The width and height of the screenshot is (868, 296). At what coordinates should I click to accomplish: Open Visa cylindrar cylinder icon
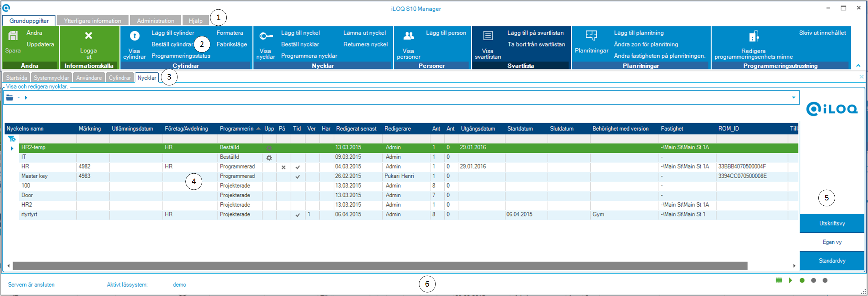(134, 36)
